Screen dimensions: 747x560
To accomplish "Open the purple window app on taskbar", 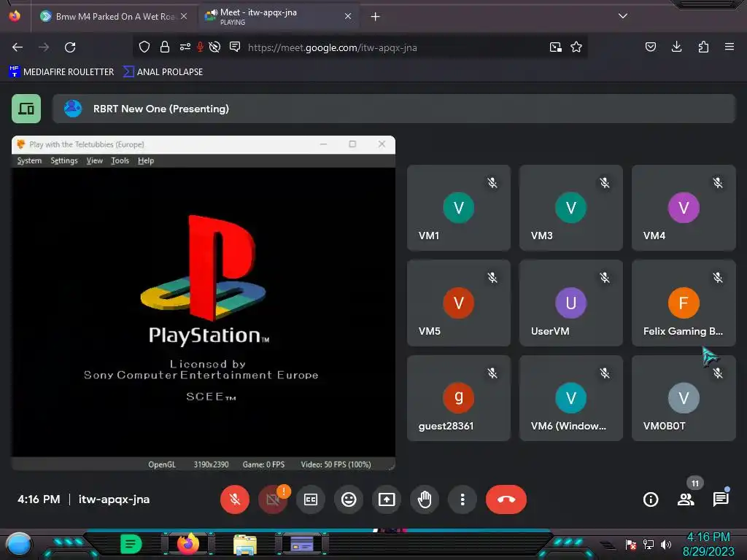I will [x=302, y=544].
